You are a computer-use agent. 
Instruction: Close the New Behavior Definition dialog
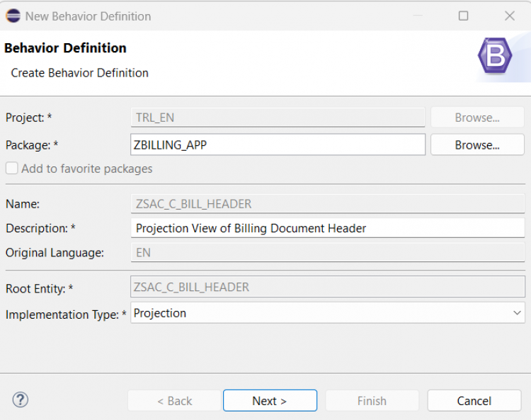509,16
